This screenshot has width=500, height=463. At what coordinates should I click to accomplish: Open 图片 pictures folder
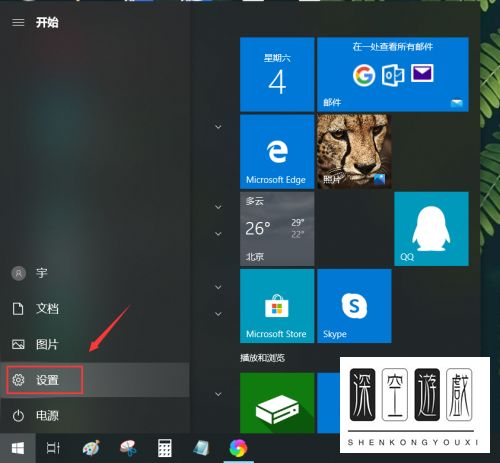pos(95,344)
